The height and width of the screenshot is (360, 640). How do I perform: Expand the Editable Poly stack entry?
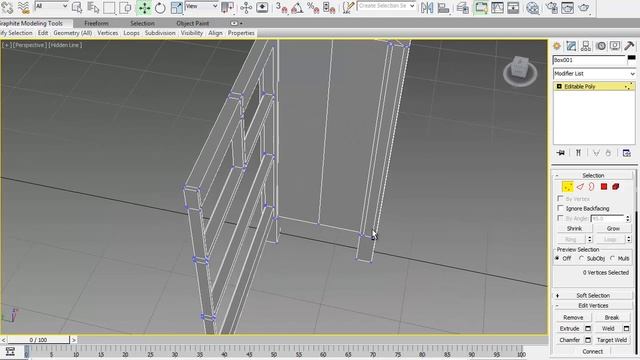point(559,87)
